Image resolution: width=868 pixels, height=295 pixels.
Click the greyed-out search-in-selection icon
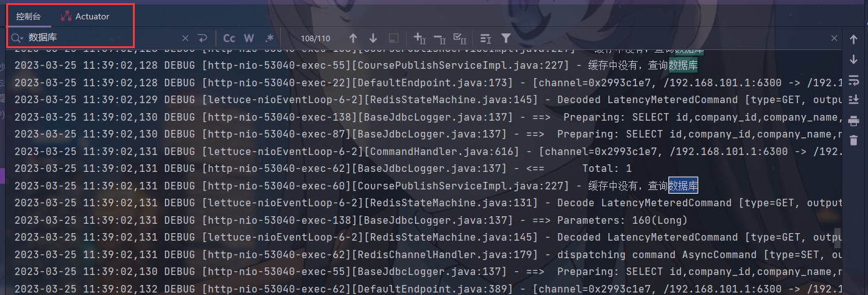pos(394,38)
